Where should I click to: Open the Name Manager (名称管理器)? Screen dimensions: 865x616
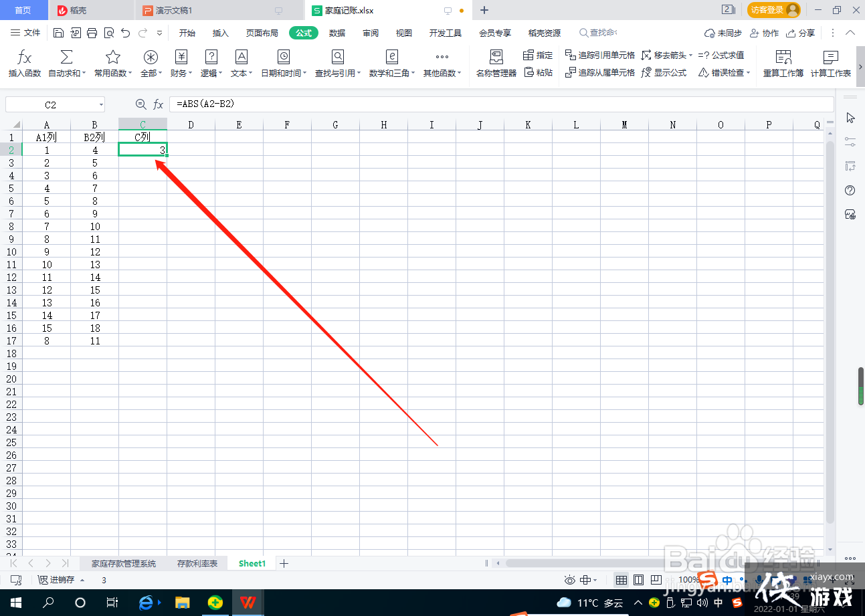coord(496,64)
